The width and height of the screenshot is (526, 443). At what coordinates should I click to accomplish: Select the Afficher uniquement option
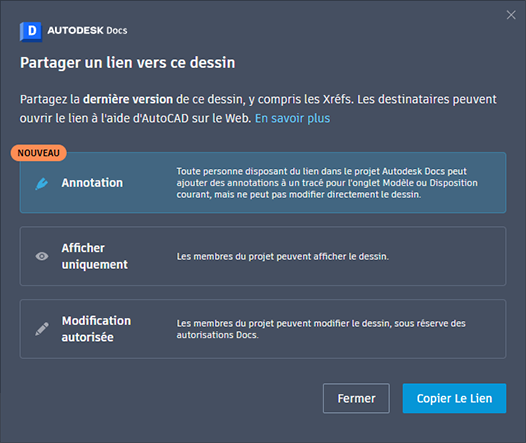pyautogui.click(x=263, y=256)
